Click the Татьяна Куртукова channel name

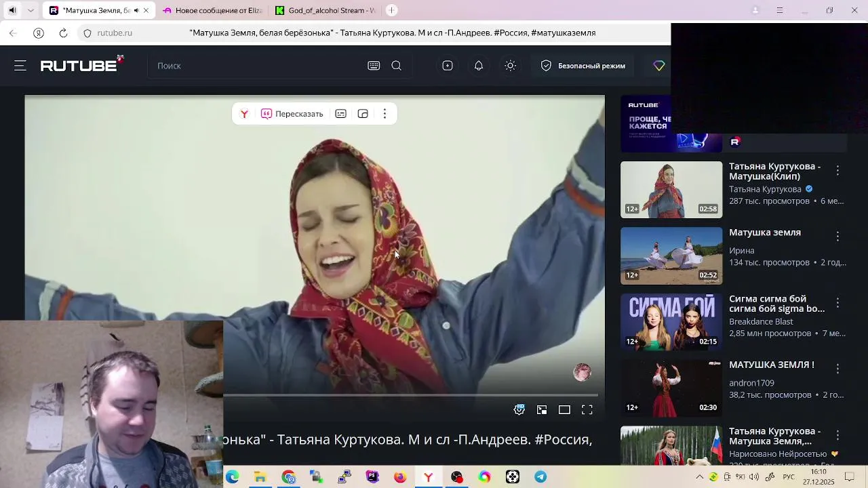[765, 189]
